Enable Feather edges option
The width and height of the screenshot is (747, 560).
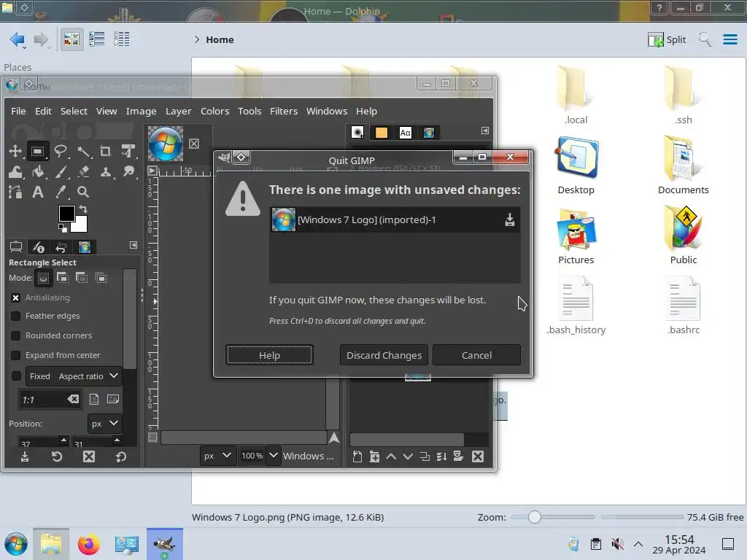click(x=16, y=316)
